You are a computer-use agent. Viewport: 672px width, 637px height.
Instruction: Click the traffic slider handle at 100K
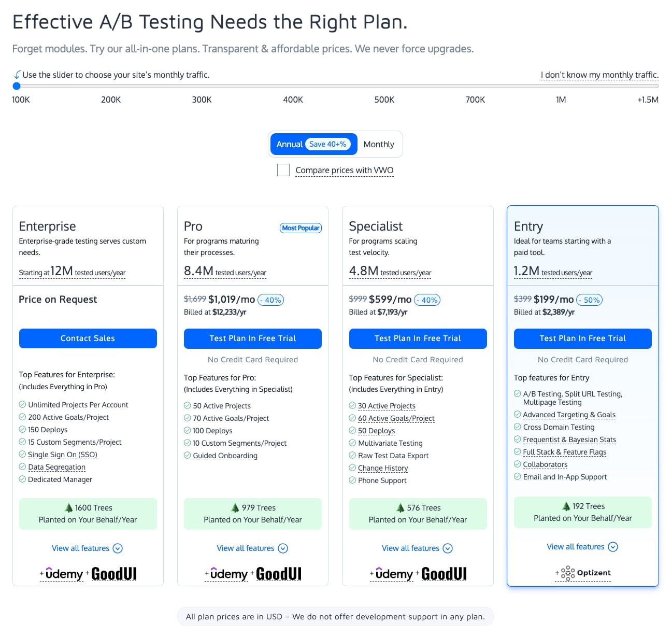click(x=17, y=86)
